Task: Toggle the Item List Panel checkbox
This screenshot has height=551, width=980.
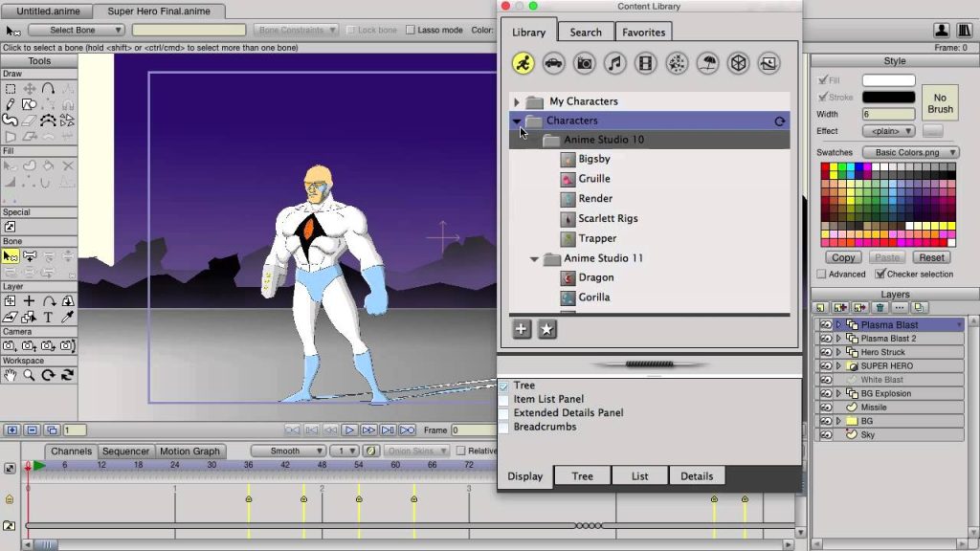Action: pos(504,399)
